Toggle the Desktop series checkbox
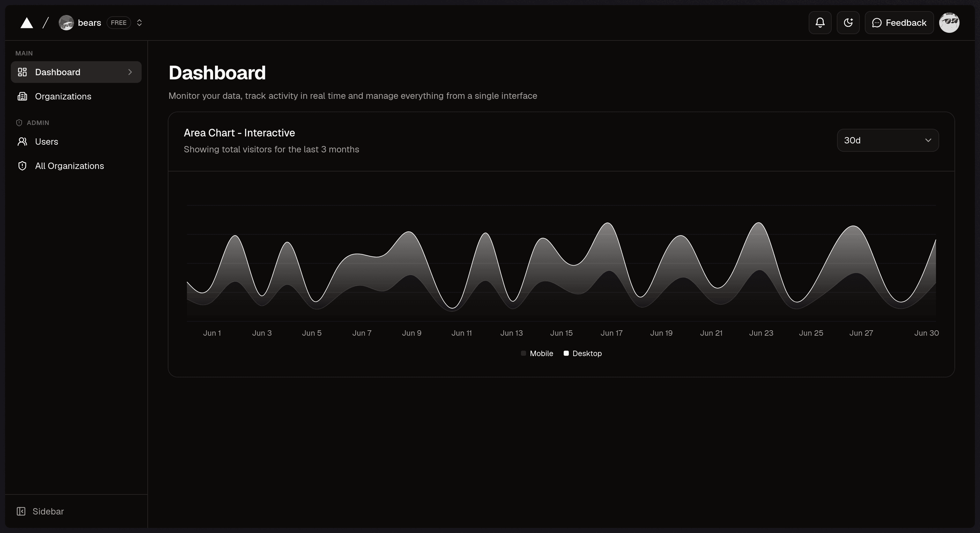This screenshot has width=980, height=533. tap(566, 354)
